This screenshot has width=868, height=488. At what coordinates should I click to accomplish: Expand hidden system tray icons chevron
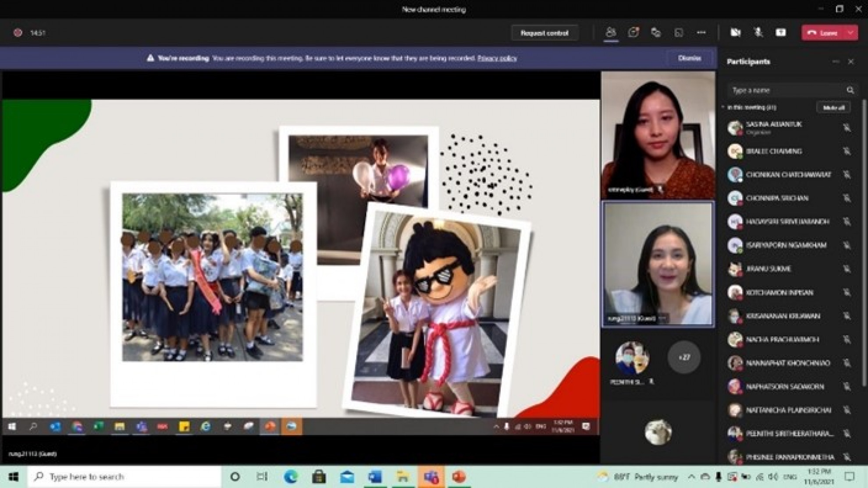pyautogui.click(x=691, y=477)
